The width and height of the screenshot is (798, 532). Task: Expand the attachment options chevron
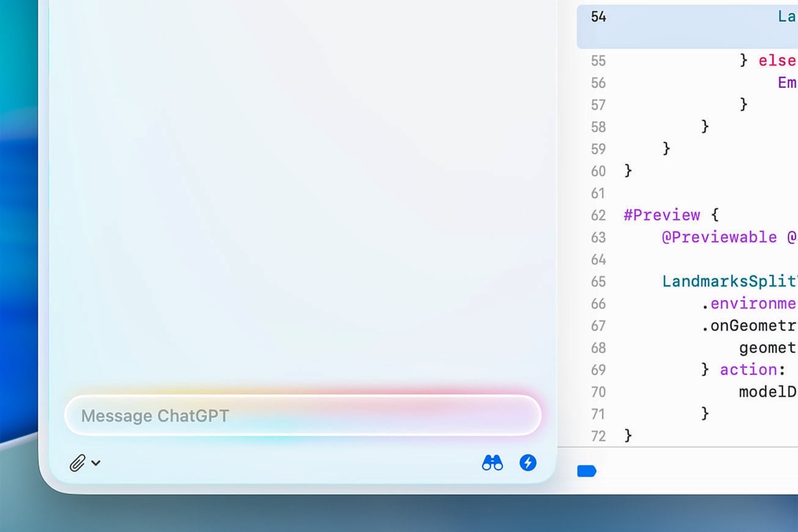(x=96, y=463)
